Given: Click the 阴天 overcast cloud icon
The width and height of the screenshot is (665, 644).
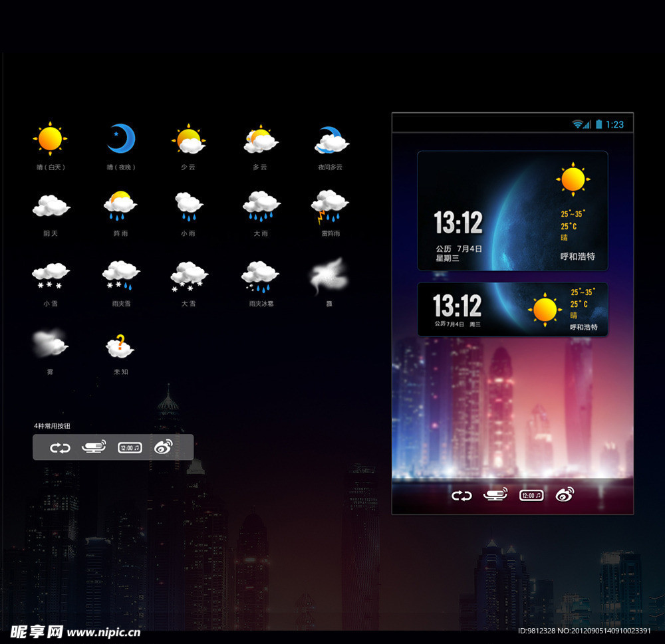Looking at the screenshot, I should pos(51,205).
